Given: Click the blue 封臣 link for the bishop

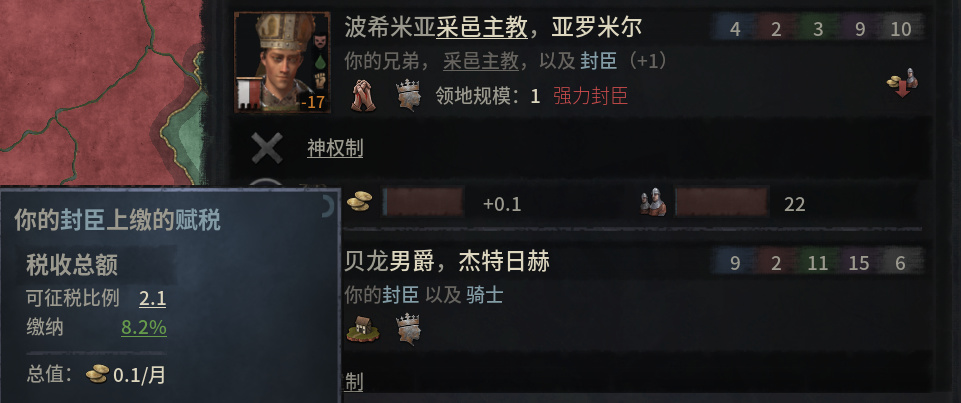Looking at the screenshot, I should tap(598, 61).
